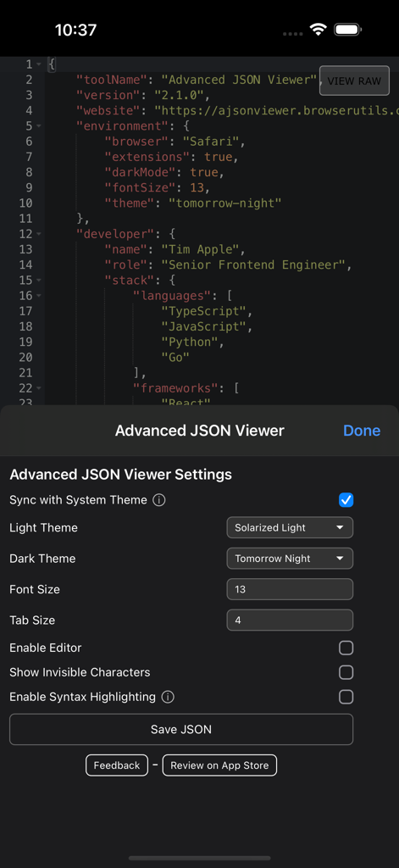Click the Save JSON button
This screenshot has height=868, width=399.
click(181, 730)
